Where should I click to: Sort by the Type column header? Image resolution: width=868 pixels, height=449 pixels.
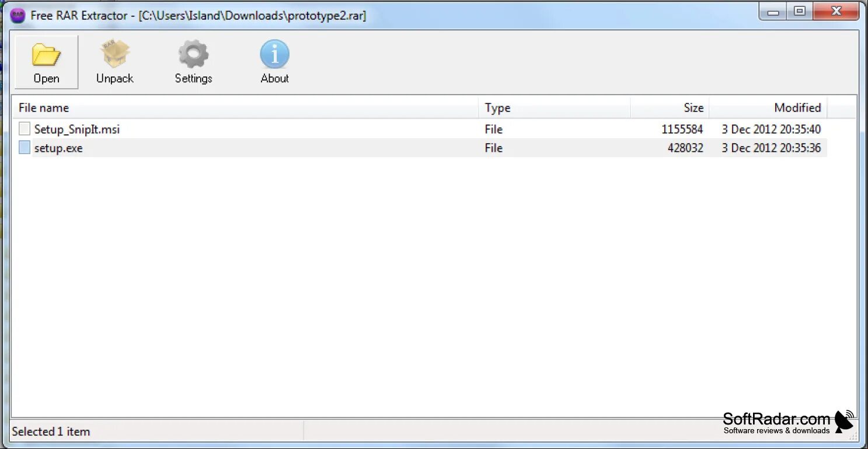click(497, 107)
